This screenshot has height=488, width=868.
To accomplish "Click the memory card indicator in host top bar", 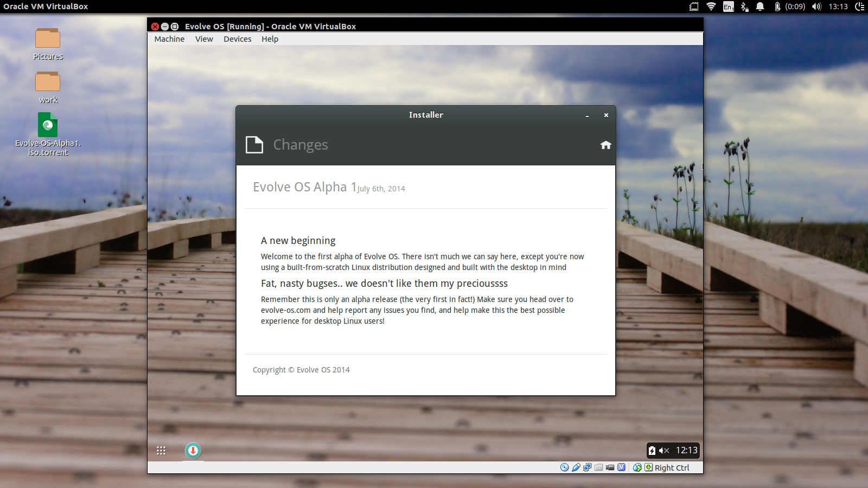I will pyautogui.click(x=694, y=7).
